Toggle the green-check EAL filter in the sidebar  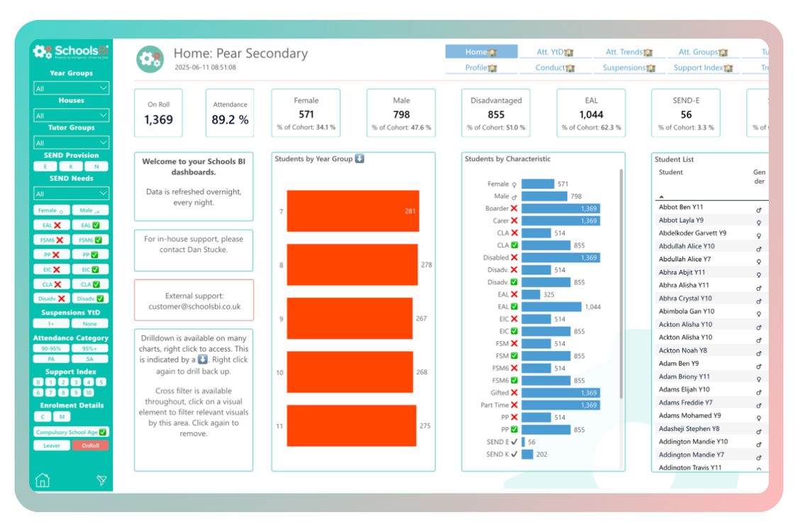coord(90,225)
